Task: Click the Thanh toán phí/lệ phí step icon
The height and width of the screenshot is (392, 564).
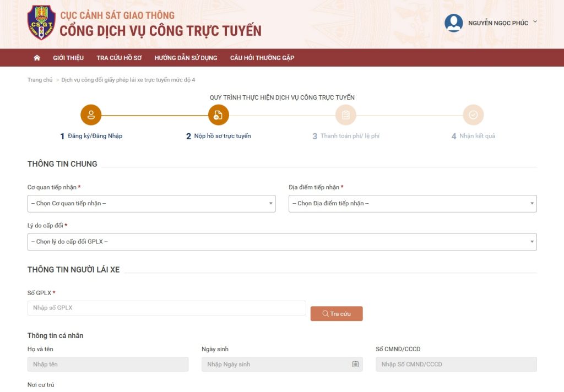Action: (345, 115)
